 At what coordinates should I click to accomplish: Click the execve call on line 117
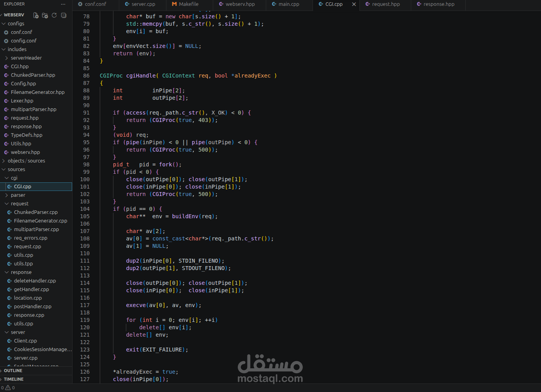click(x=136, y=305)
